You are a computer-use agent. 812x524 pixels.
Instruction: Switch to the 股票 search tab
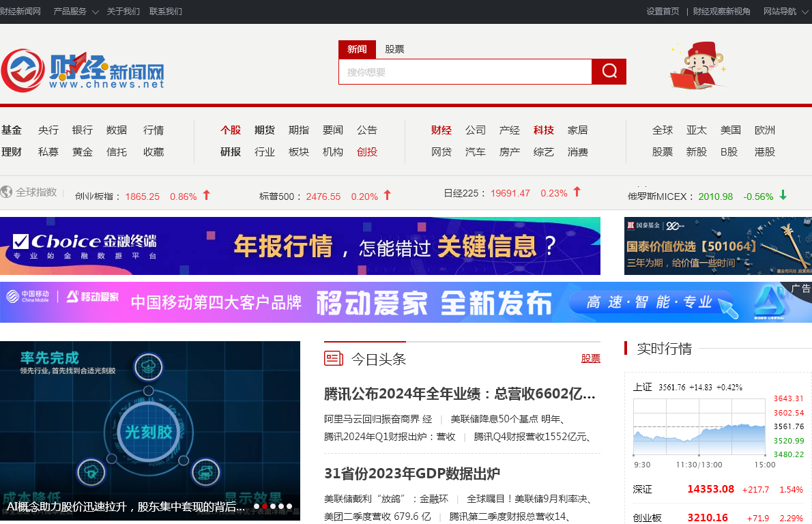coord(394,50)
